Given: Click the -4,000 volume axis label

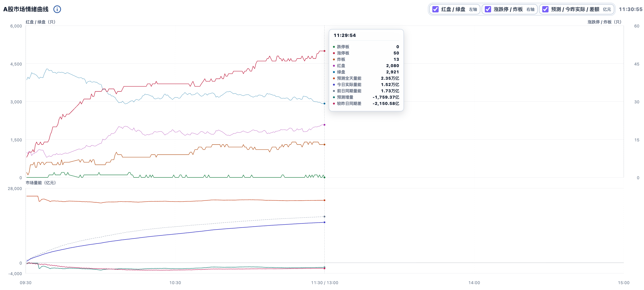Looking at the screenshot, I should (x=15, y=274).
